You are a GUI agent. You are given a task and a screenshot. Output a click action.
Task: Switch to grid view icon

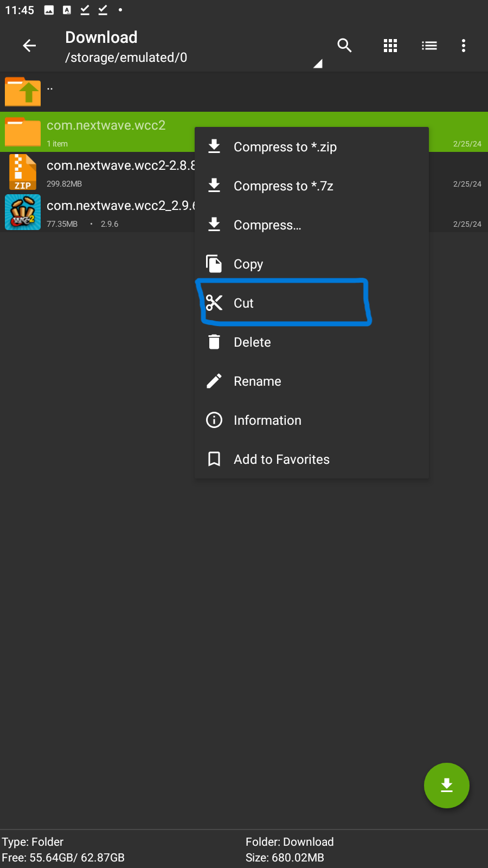[x=390, y=46]
